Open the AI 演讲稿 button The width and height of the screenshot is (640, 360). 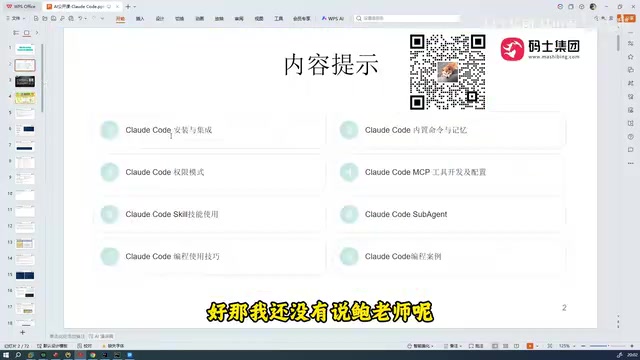[101, 336]
